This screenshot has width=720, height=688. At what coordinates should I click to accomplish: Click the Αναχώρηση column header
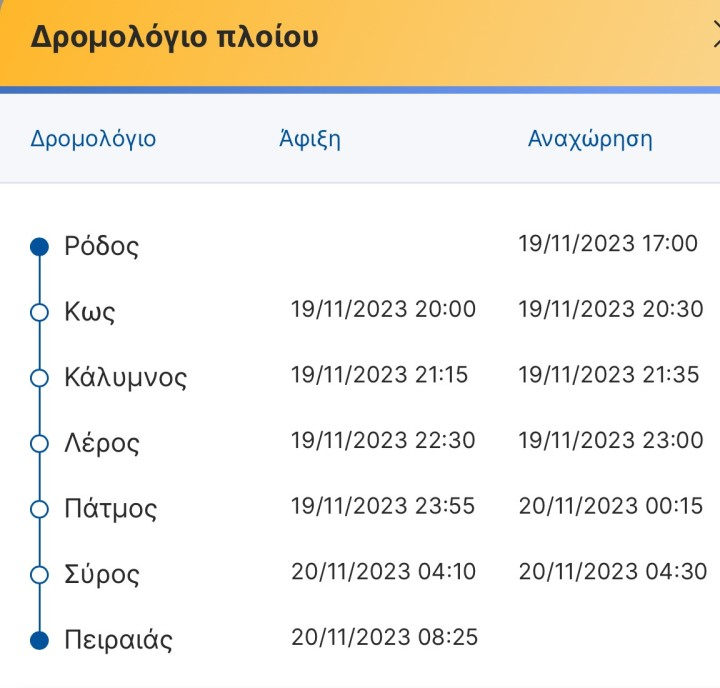(590, 139)
